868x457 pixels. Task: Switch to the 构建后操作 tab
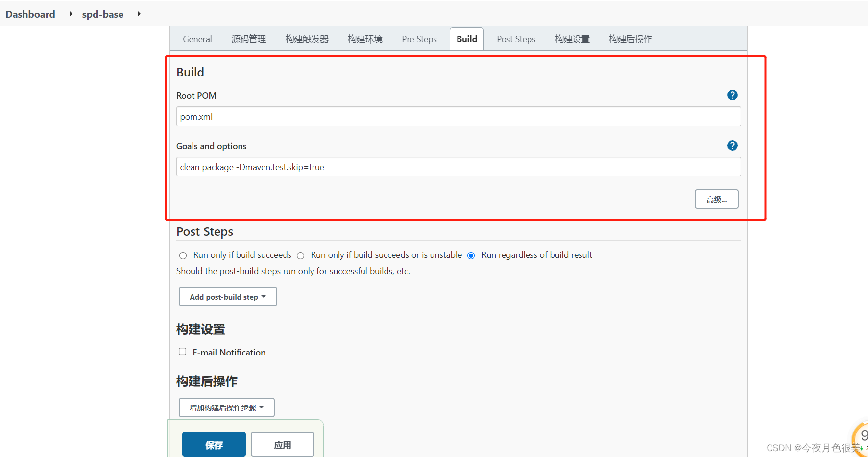[x=630, y=39]
